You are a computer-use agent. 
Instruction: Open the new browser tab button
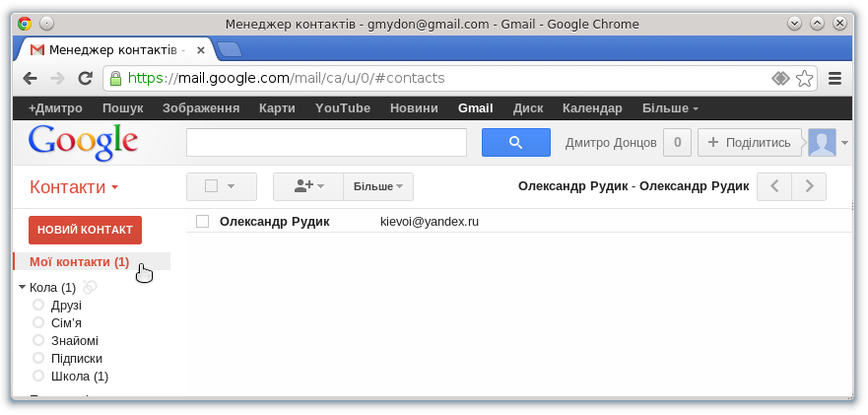230,50
